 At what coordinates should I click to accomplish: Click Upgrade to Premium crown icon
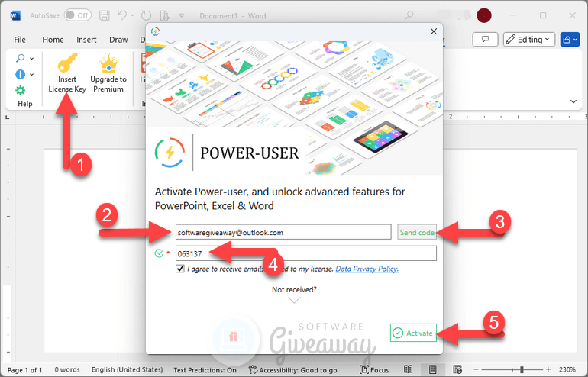point(108,72)
